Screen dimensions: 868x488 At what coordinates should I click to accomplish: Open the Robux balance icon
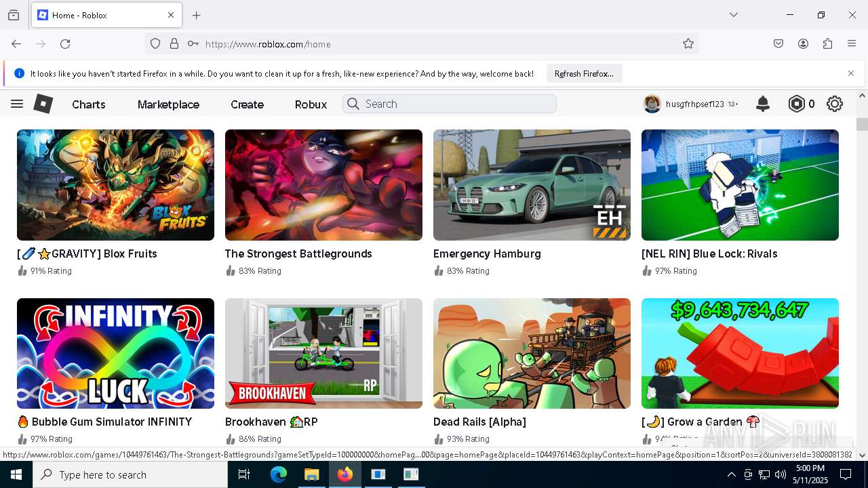coord(796,104)
